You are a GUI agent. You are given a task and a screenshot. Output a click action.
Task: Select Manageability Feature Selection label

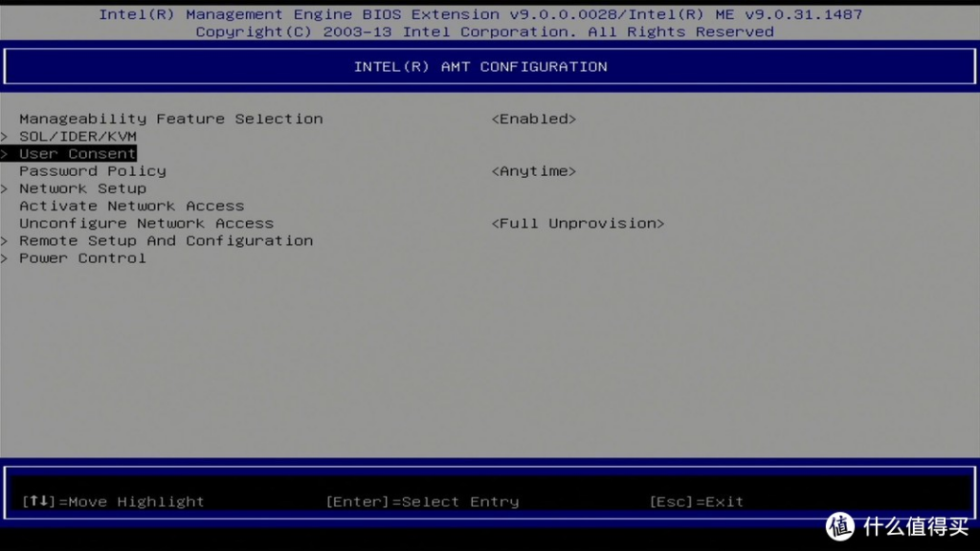coord(170,120)
